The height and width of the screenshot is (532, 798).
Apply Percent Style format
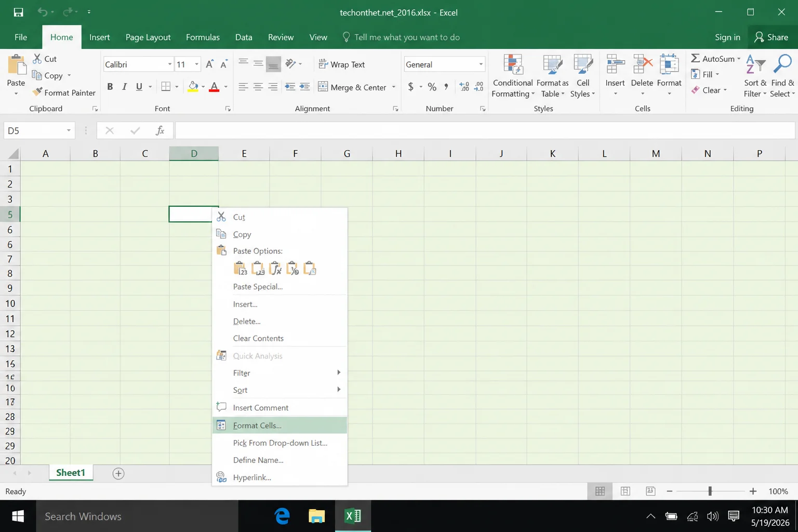tap(432, 87)
